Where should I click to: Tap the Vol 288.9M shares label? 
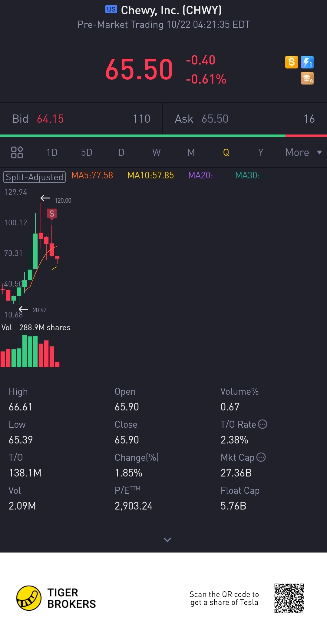[36, 327]
